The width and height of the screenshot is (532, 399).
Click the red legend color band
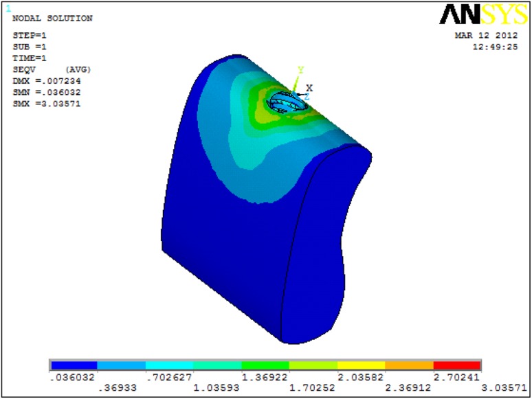point(456,365)
